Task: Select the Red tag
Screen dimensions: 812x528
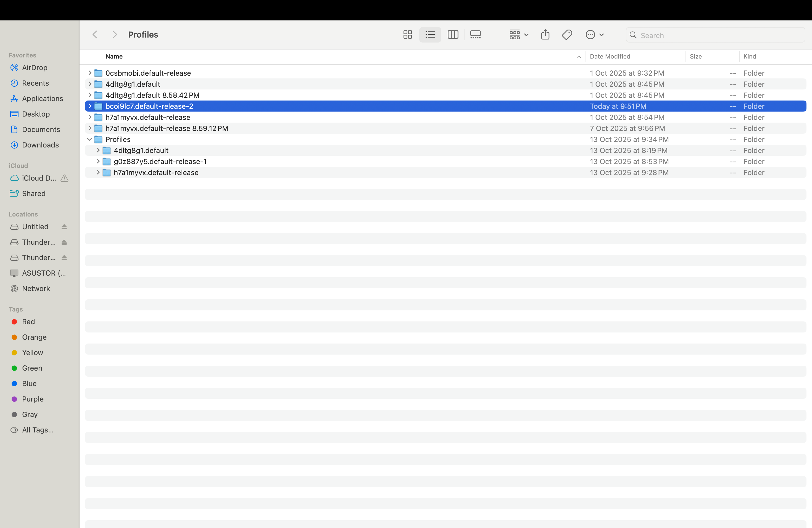Action: tap(28, 322)
